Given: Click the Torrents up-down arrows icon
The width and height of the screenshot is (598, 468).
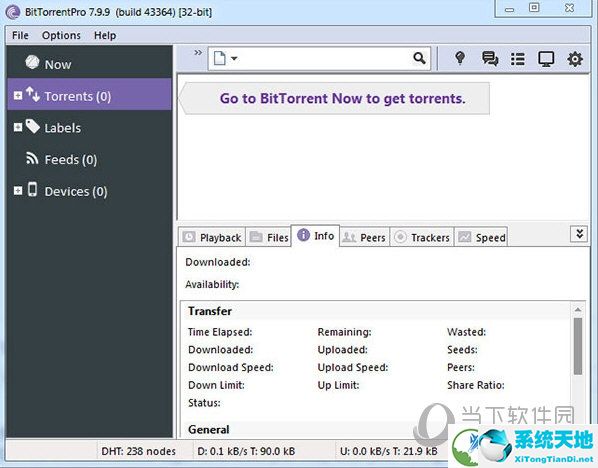Looking at the screenshot, I should pyautogui.click(x=33, y=94).
